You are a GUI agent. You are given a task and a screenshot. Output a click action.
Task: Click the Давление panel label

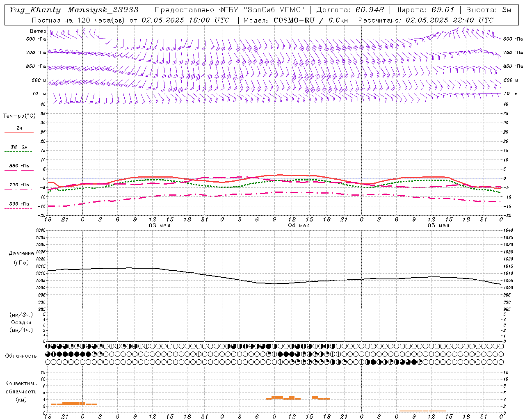(x=21, y=253)
